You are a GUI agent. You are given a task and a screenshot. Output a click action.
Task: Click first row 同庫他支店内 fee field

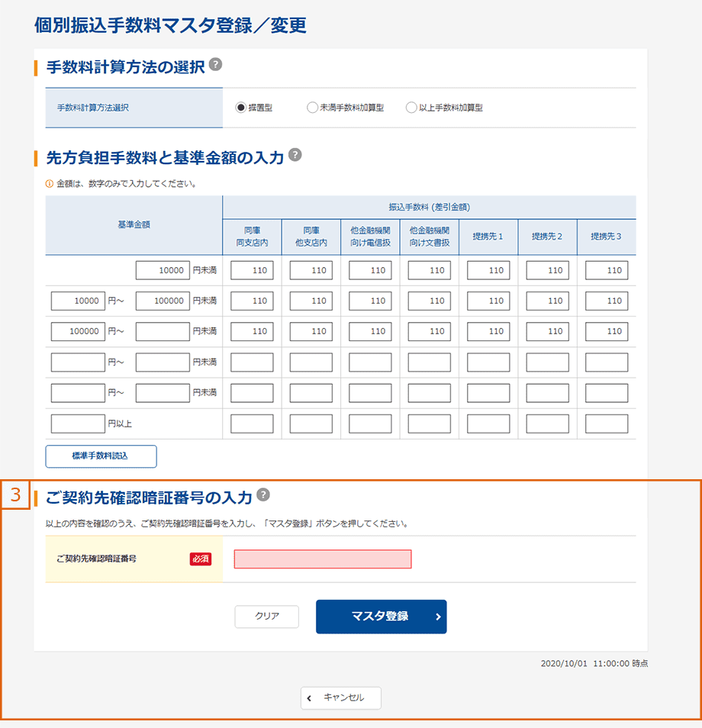click(311, 270)
